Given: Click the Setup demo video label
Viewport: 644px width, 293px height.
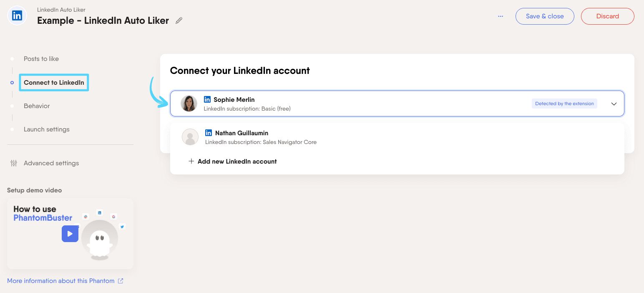Looking at the screenshot, I should (x=34, y=190).
